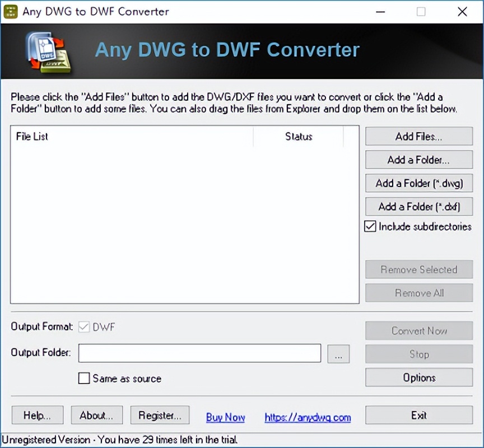Click the Stop button
The height and width of the screenshot is (448, 484).
(419, 354)
